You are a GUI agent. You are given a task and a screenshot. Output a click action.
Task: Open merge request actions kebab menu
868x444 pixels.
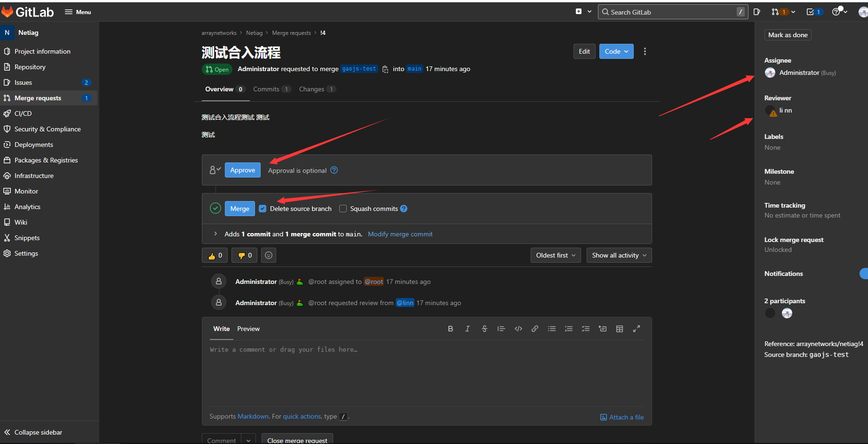(645, 51)
